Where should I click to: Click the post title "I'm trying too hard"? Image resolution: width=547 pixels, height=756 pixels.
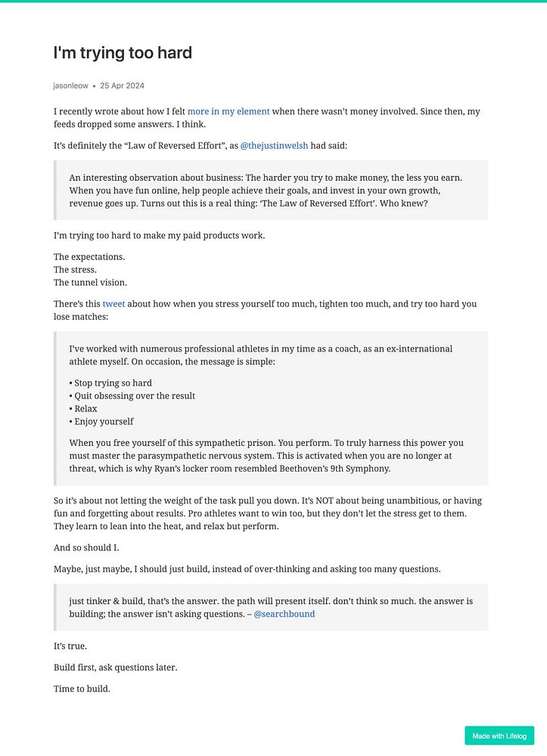pos(123,53)
